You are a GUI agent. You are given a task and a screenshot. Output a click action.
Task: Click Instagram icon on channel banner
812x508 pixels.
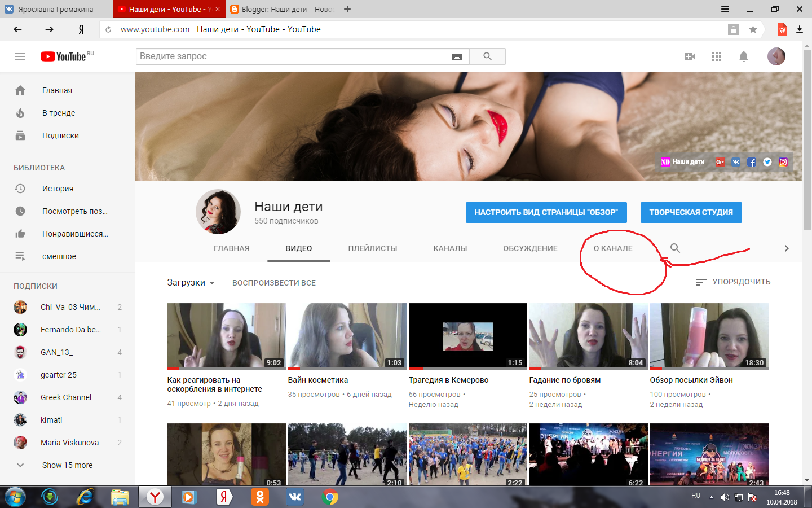click(x=783, y=162)
